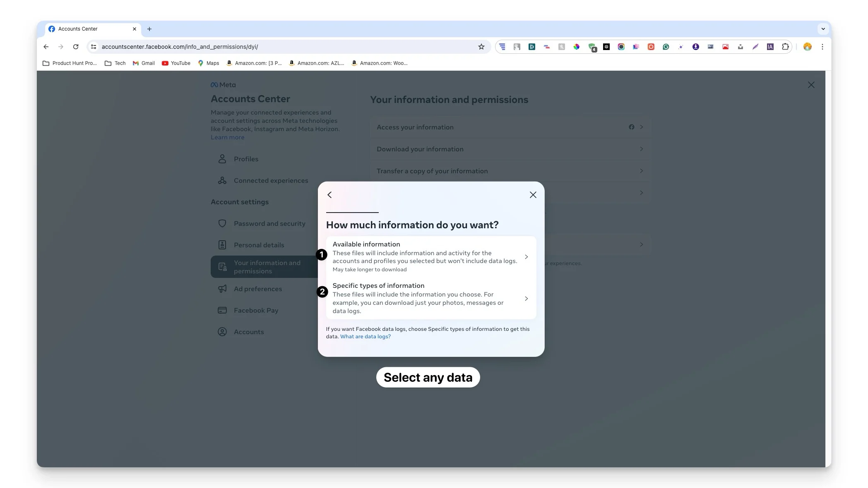Click the Meta logo icon
868x488 pixels.
pyautogui.click(x=214, y=85)
